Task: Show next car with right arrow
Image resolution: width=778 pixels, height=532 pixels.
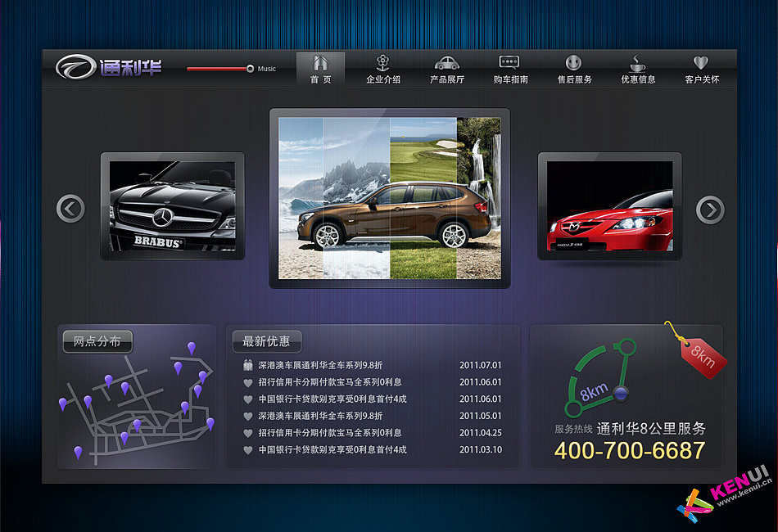Action: 710,210
